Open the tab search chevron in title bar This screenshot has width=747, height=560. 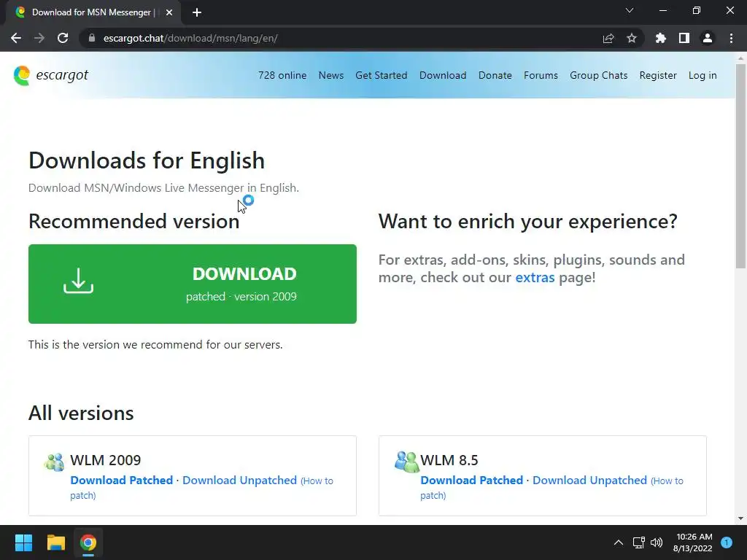(630, 10)
